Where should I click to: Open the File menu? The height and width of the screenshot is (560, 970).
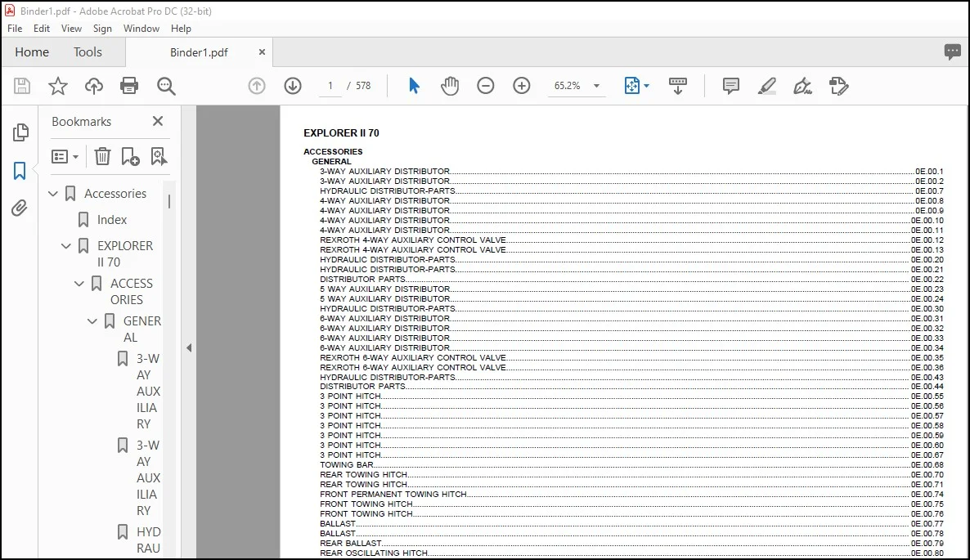15,29
